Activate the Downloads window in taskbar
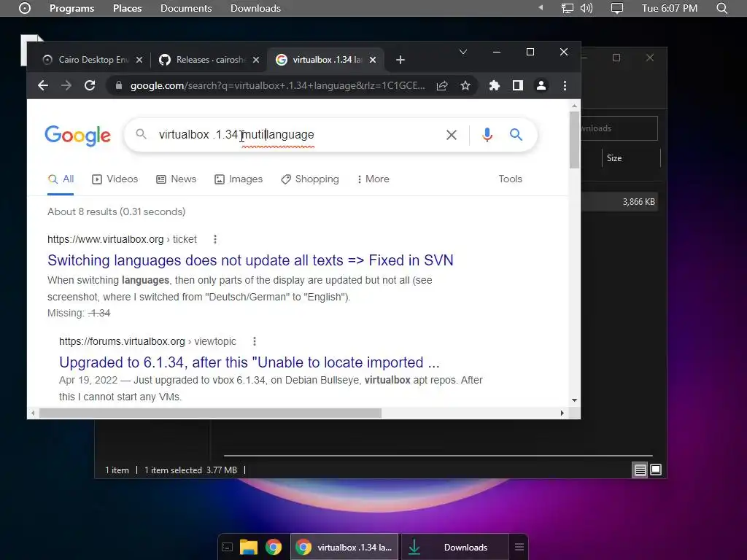Screen dimensions: 747x560 [454, 547]
